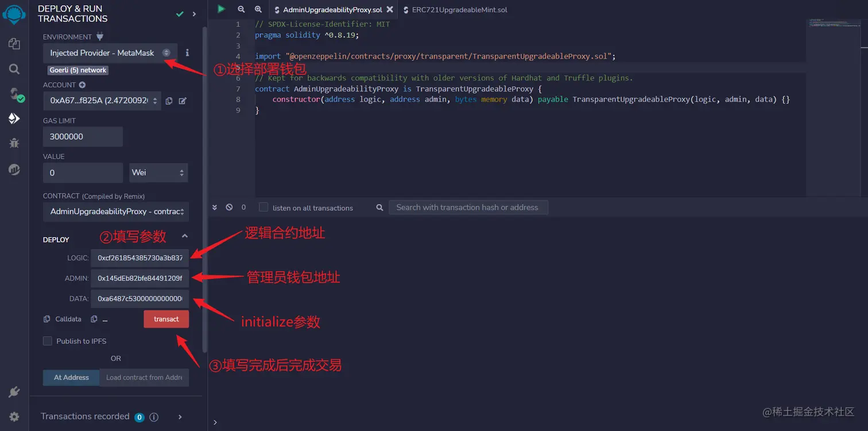Click the terminal input prompt arrow
868x431 pixels.
[x=215, y=422]
